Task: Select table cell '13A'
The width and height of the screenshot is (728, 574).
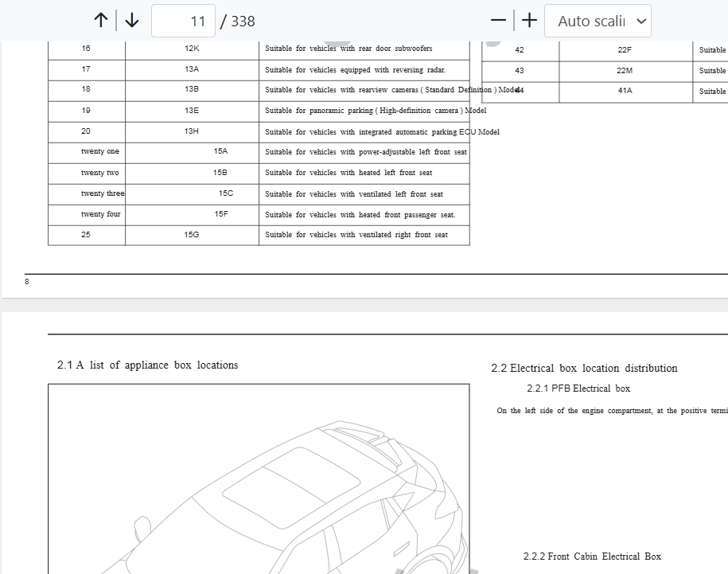Action: coord(192,69)
